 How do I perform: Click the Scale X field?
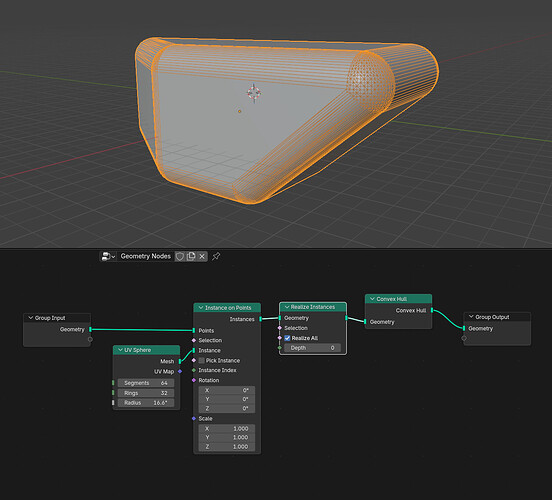point(227,429)
